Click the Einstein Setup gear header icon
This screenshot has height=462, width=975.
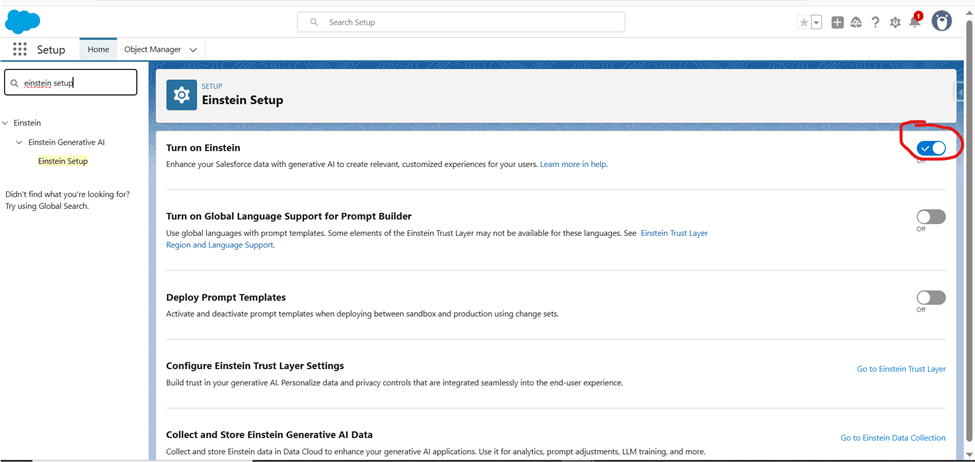tap(182, 95)
